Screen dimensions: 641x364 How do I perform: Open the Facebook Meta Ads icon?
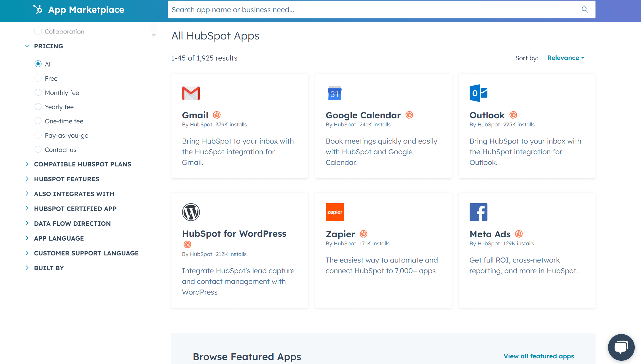[x=478, y=212]
